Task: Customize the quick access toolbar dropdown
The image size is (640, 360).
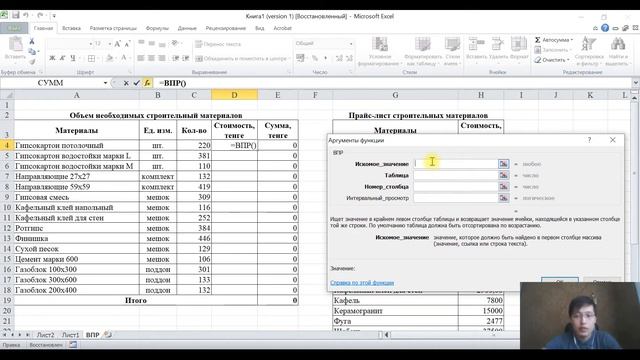Action: point(53,16)
